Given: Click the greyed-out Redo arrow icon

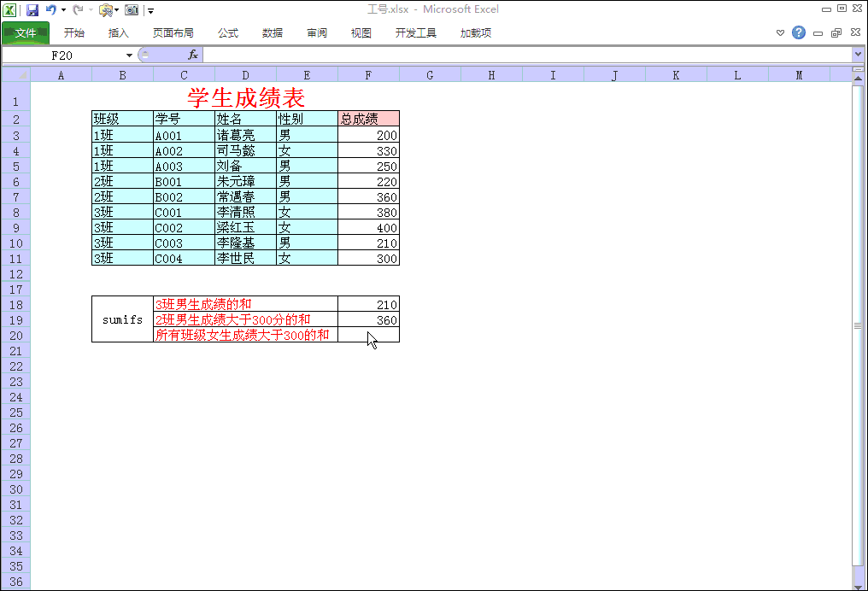Looking at the screenshot, I should [x=78, y=10].
